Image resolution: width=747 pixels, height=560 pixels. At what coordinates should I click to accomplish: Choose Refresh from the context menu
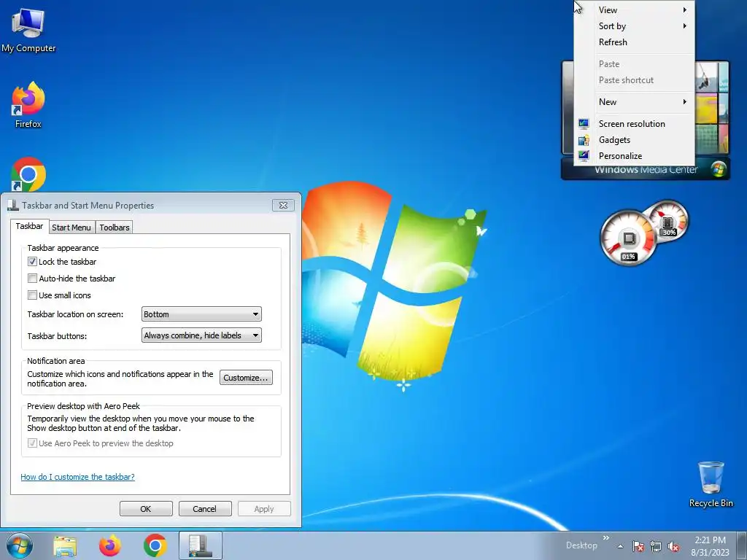pyautogui.click(x=635, y=42)
